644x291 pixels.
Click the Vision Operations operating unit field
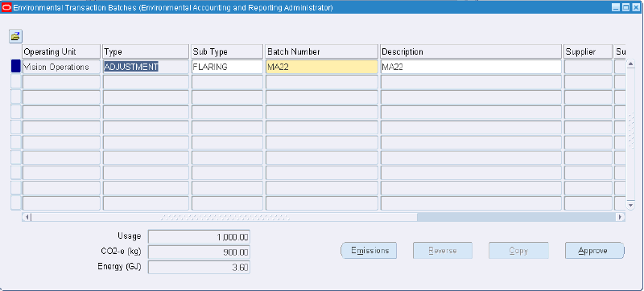61,67
